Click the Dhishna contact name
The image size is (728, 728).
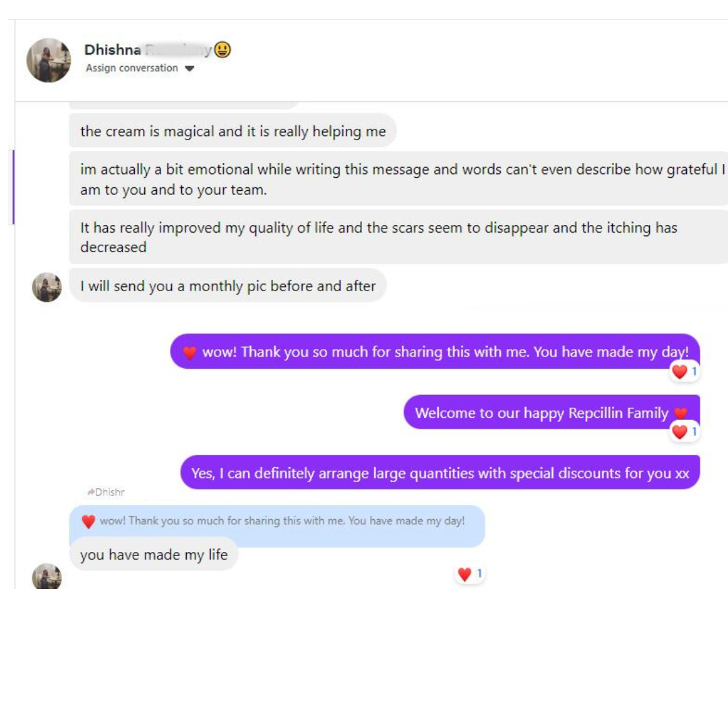click(x=113, y=50)
